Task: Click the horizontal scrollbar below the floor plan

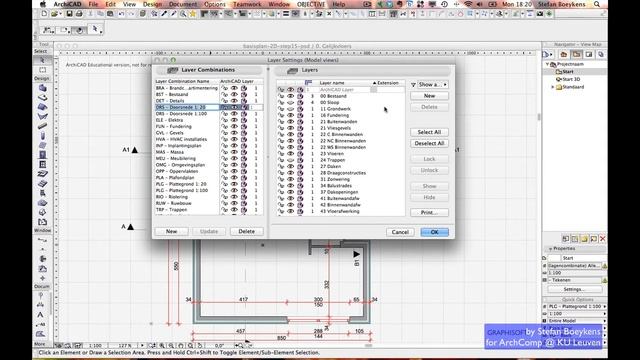Action: pyautogui.click(x=368, y=345)
